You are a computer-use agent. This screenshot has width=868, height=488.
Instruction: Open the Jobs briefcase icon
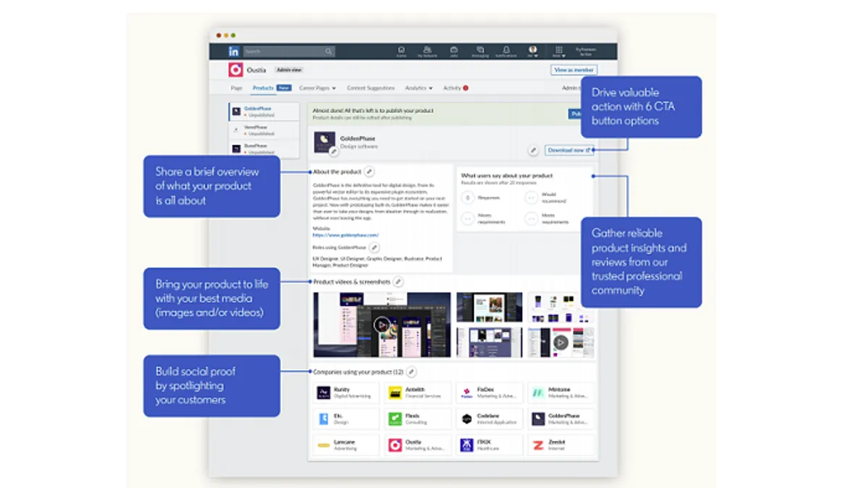click(x=454, y=51)
